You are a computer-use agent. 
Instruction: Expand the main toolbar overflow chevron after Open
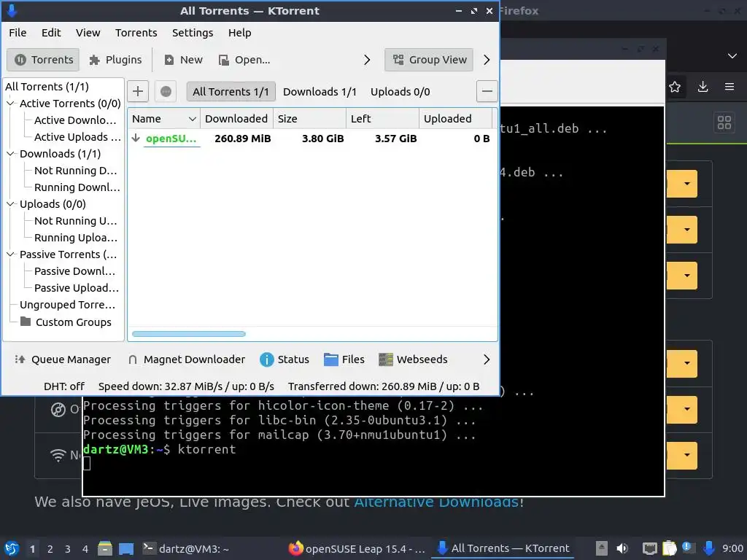click(x=367, y=60)
